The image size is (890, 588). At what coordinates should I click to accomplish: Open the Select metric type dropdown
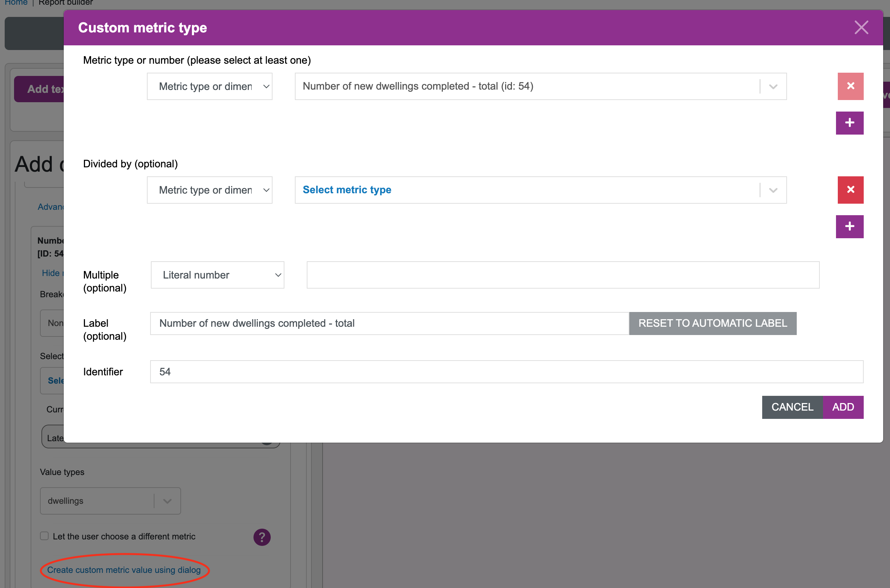point(540,190)
